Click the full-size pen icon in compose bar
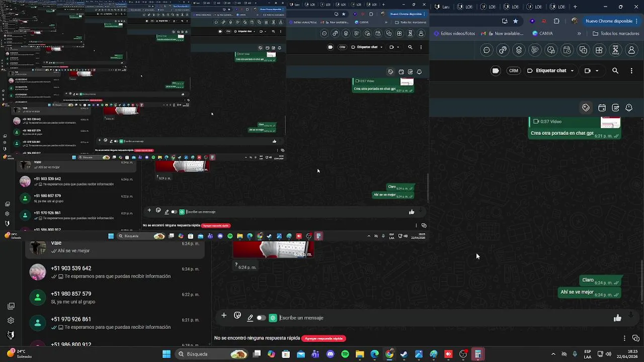644x362 pixels. click(x=250, y=318)
